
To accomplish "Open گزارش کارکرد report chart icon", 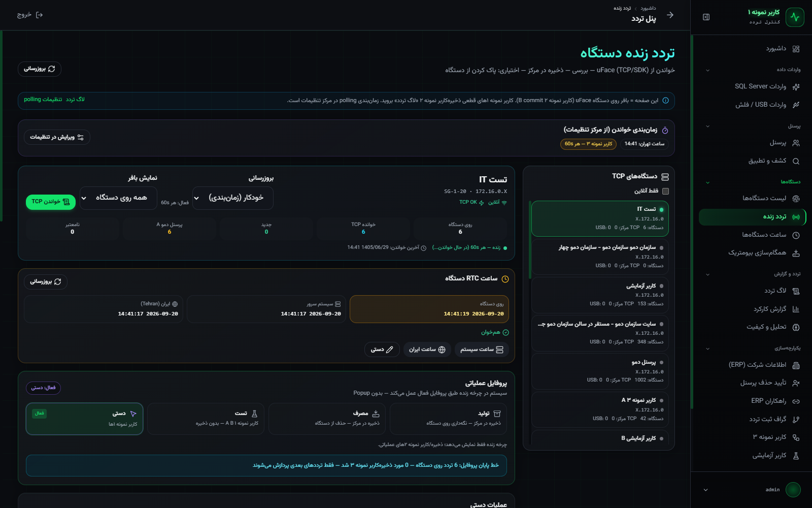I will [x=796, y=309].
